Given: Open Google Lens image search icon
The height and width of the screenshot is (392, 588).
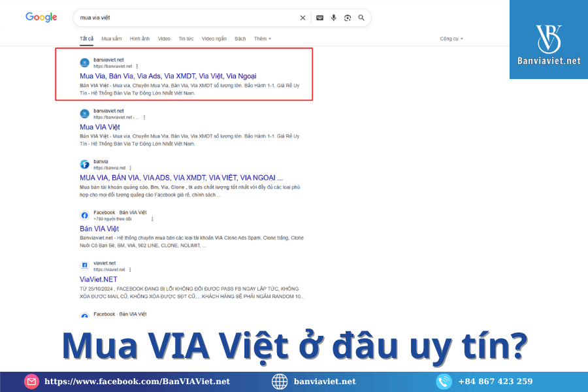Looking at the screenshot, I should pyautogui.click(x=348, y=18).
